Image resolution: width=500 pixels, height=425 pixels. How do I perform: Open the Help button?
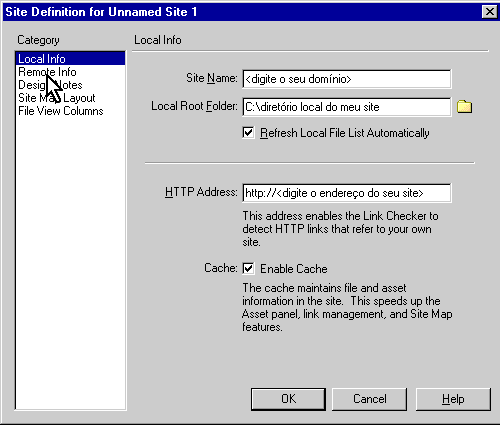(453, 399)
